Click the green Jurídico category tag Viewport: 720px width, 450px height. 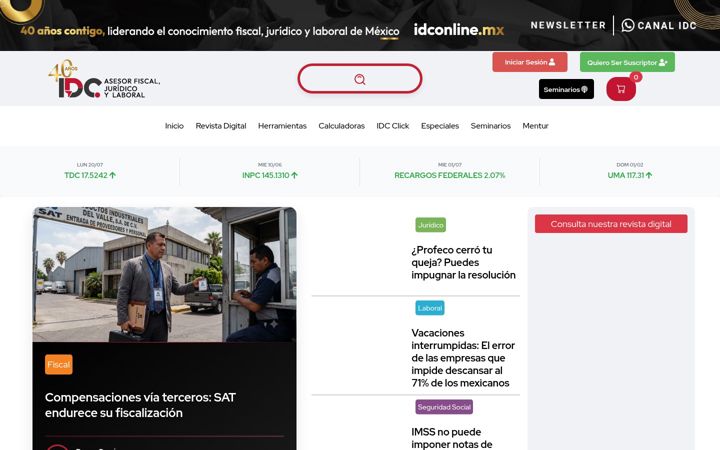coord(431,225)
